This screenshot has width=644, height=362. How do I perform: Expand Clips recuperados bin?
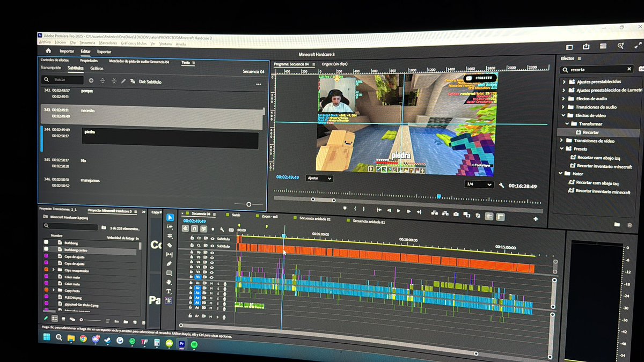point(54,270)
